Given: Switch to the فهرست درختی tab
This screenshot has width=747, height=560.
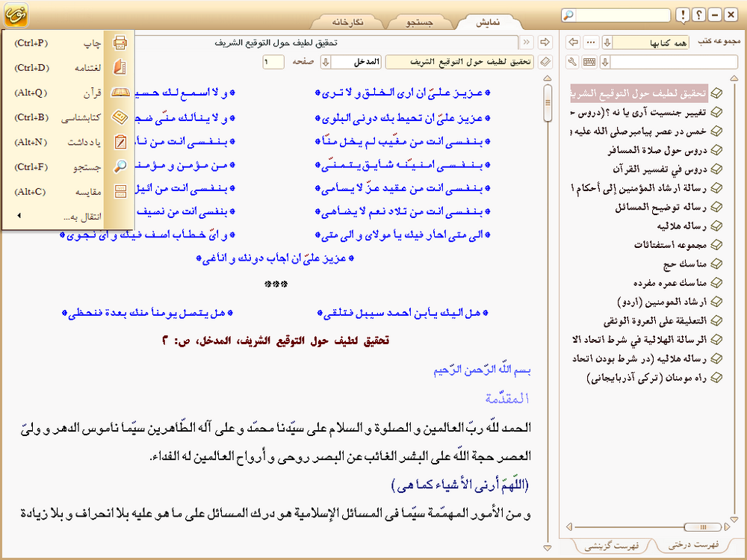Looking at the screenshot, I should click(694, 545).
